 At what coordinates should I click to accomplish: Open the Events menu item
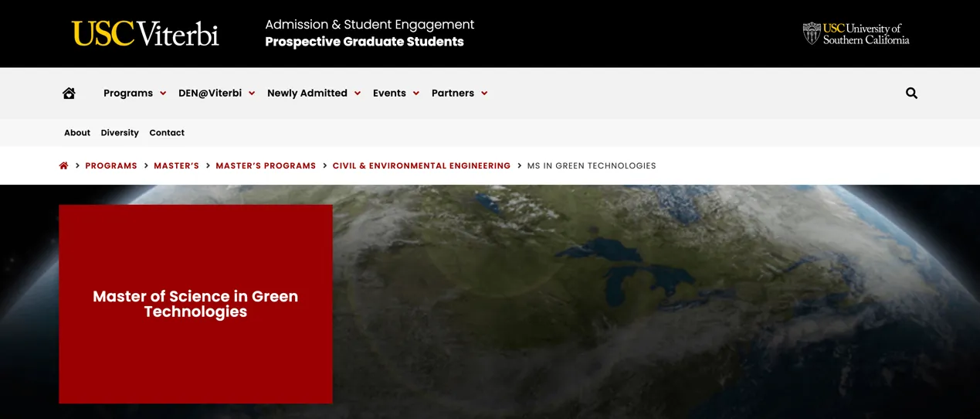coord(389,94)
